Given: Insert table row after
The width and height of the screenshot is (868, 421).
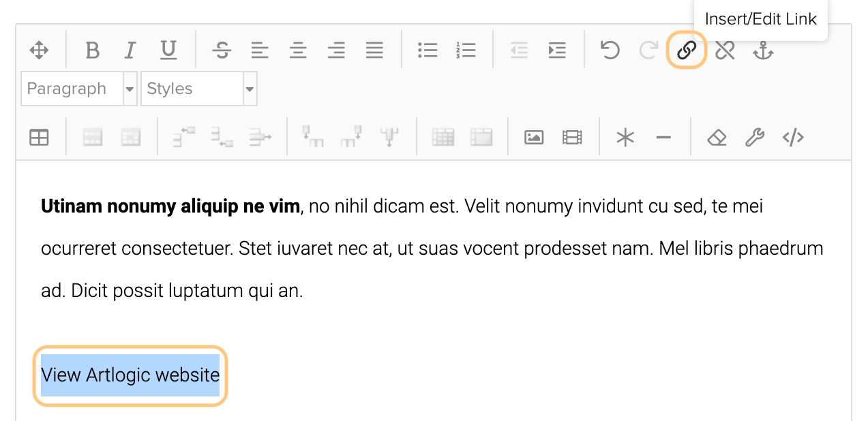Looking at the screenshot, I should coord(222,138).
